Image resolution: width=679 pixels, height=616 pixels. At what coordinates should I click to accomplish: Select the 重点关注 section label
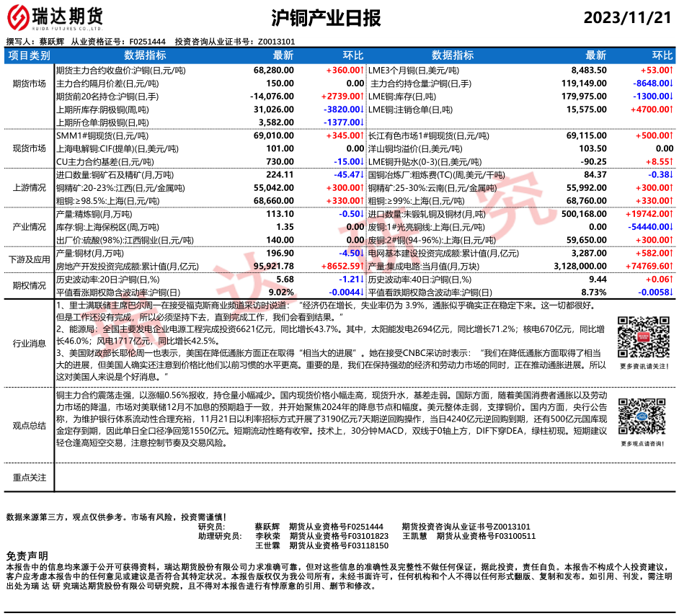30,477
